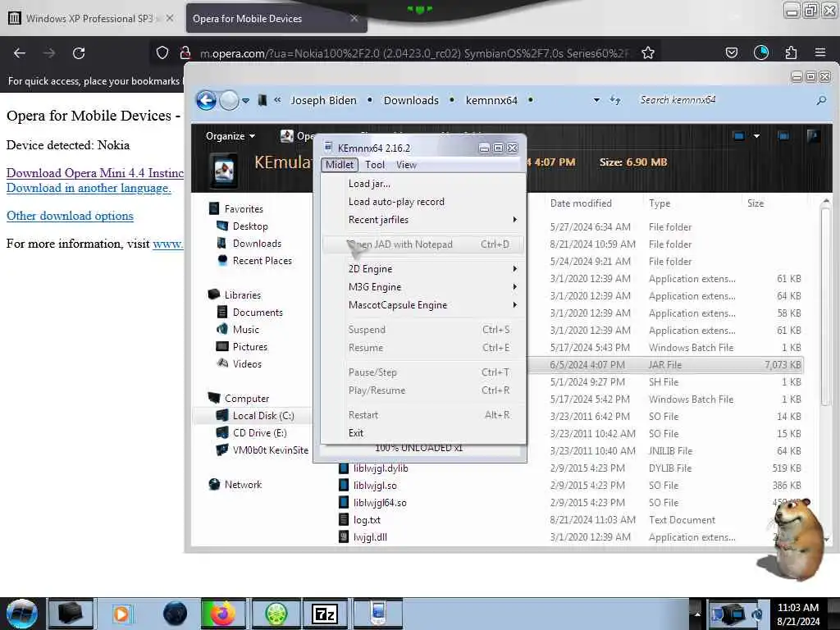Viewport: 840px width, 630px height.
Task: Choose Load auto-play record
Action: pos(396,202)
